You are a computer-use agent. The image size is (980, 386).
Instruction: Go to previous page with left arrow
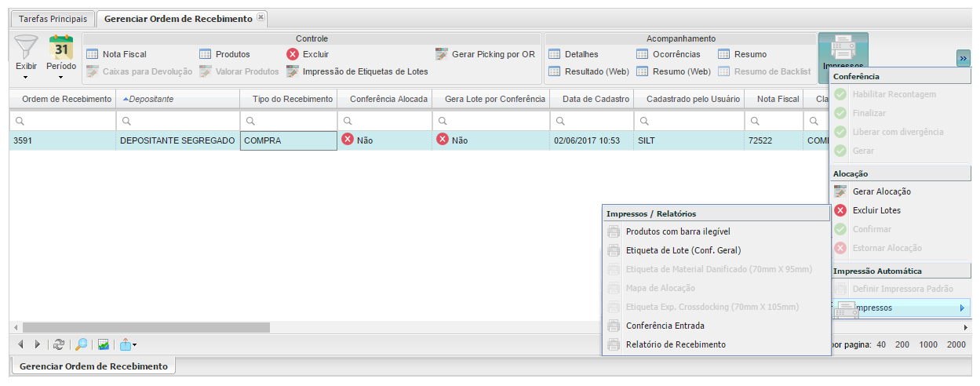[x=20, y=344]
